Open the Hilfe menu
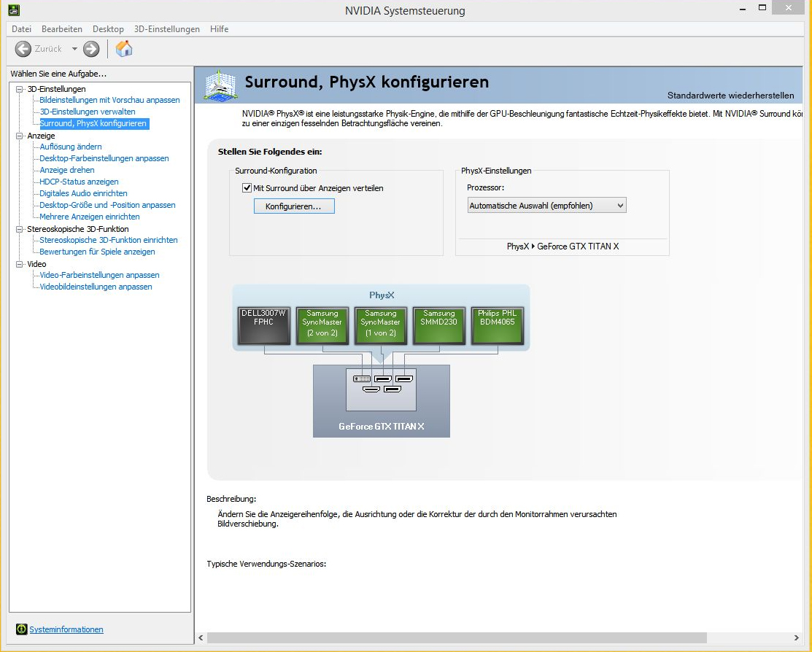This screenshot has height=652, width=812. (219, 29)
